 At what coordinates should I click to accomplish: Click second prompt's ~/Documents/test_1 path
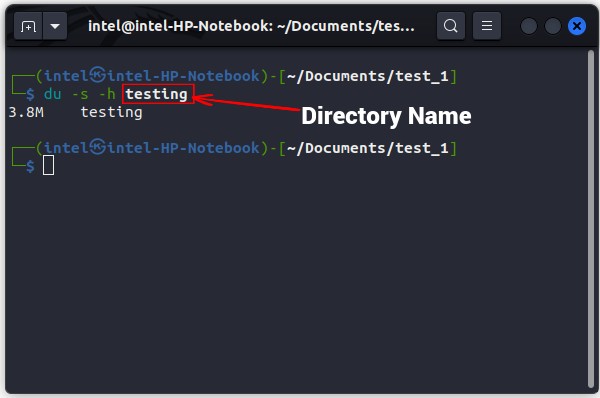(367, 148)
